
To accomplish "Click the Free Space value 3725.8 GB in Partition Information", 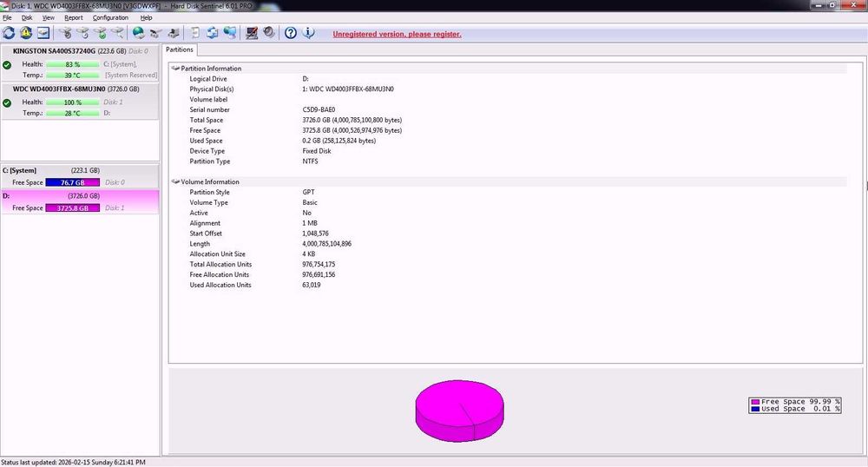I will 352,130.
